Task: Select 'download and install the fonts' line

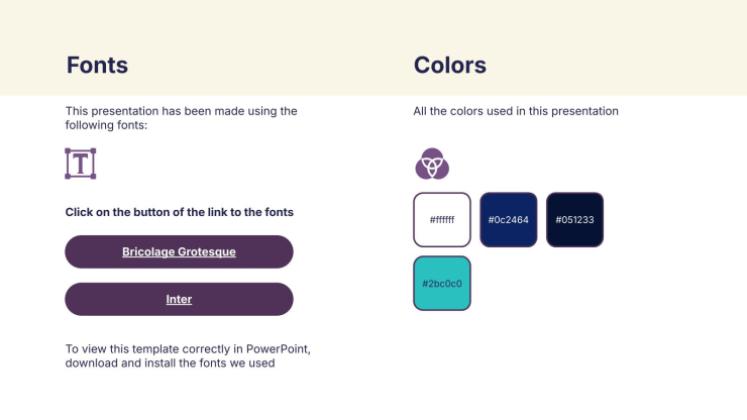Action: click(x=170, y=363)
